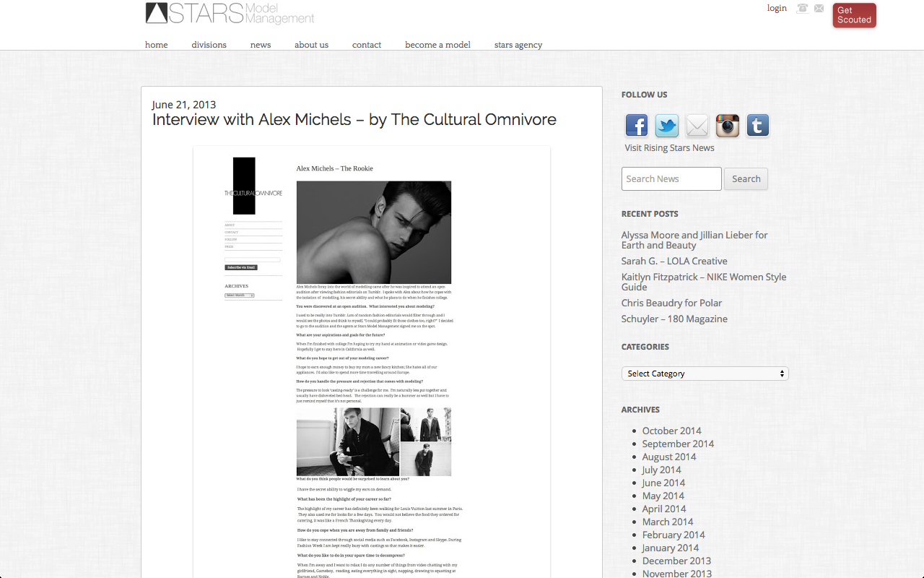
Task: Click the phone icon in header
Action: (x=802, y=9)
